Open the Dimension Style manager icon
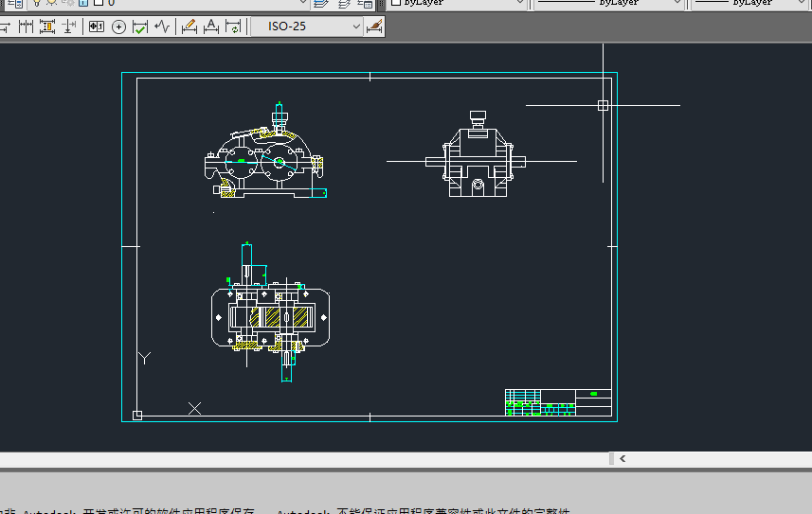 (x=374, y=27)
